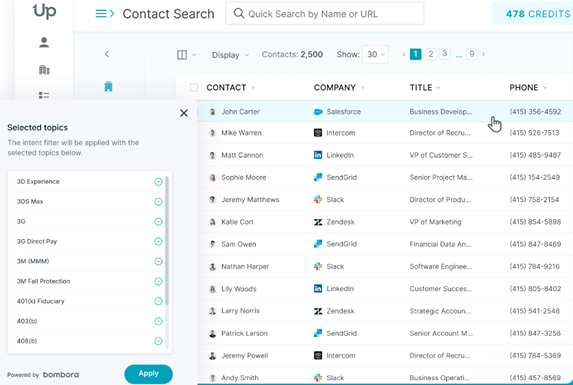Screen dimensions: 573x385
Task: Click the LinkedIn logo in Matt Cannon row
Action: tap(318, 155)
